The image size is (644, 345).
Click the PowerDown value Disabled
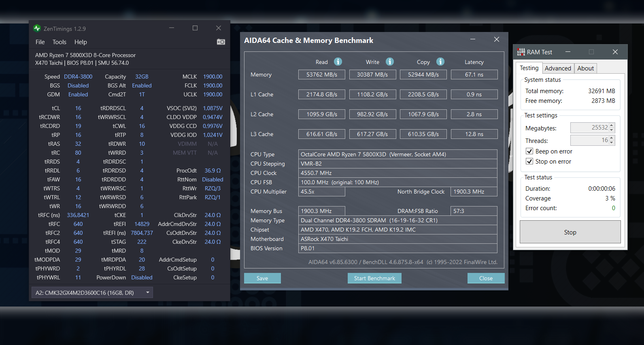(x=142, y=277)
